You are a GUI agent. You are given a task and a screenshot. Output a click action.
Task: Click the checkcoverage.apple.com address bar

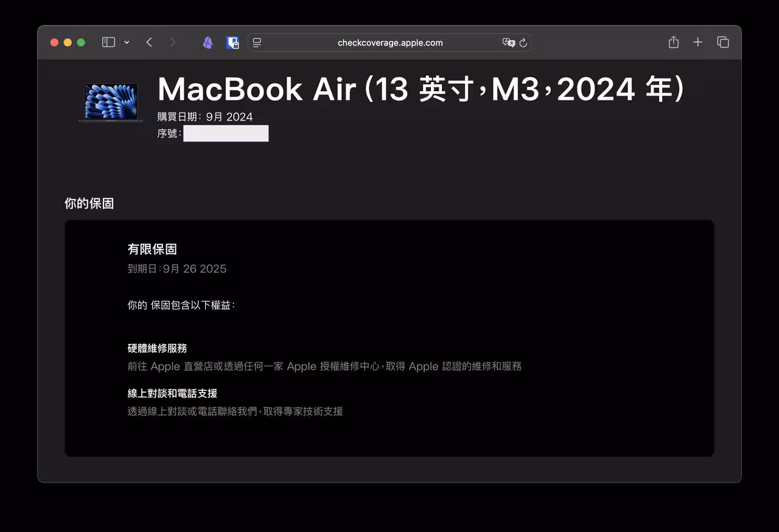point(389,43)
